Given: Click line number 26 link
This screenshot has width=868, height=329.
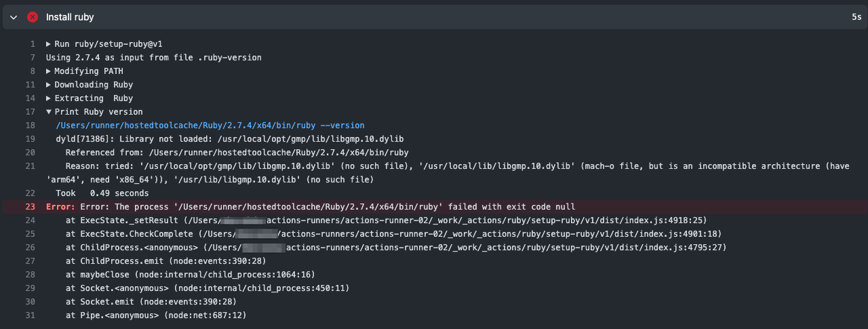Looking at the screenshot, I should tap(30, 248).
